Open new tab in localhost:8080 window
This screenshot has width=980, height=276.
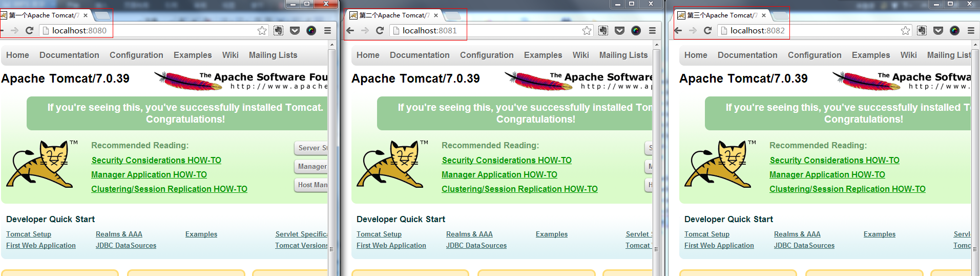102,15
